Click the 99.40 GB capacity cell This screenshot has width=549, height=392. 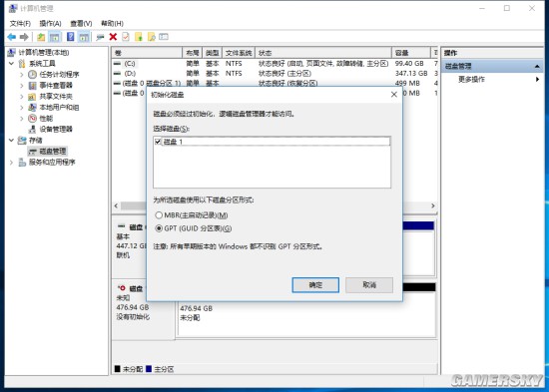409,64
